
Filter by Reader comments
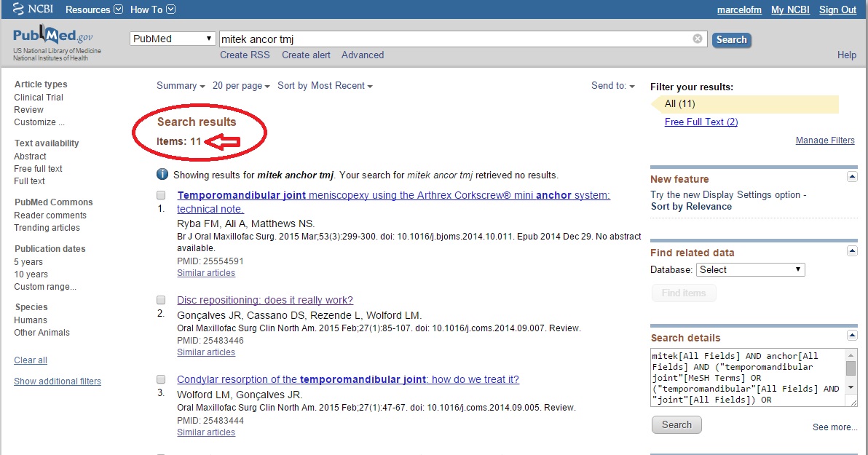tap(50, 215)
